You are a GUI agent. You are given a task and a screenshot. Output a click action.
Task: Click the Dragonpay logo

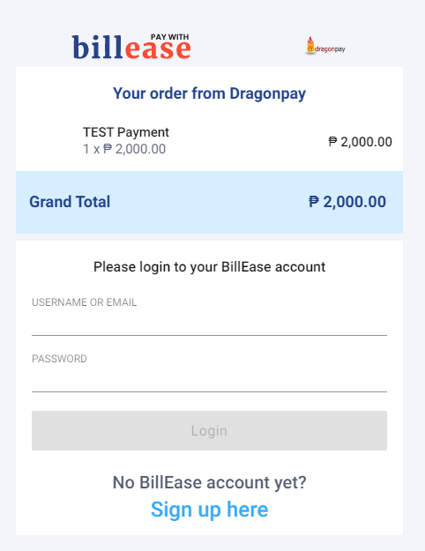pos(326,46)
